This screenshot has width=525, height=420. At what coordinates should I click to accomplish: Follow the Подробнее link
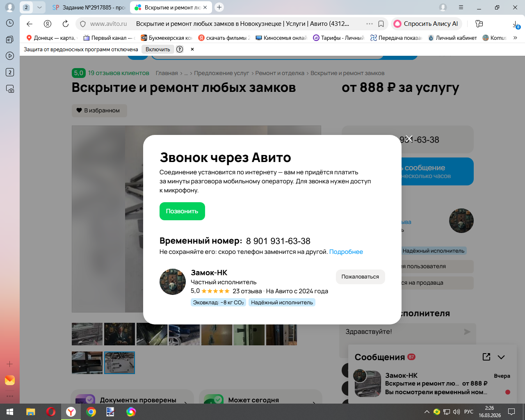(x=346, y=252)
